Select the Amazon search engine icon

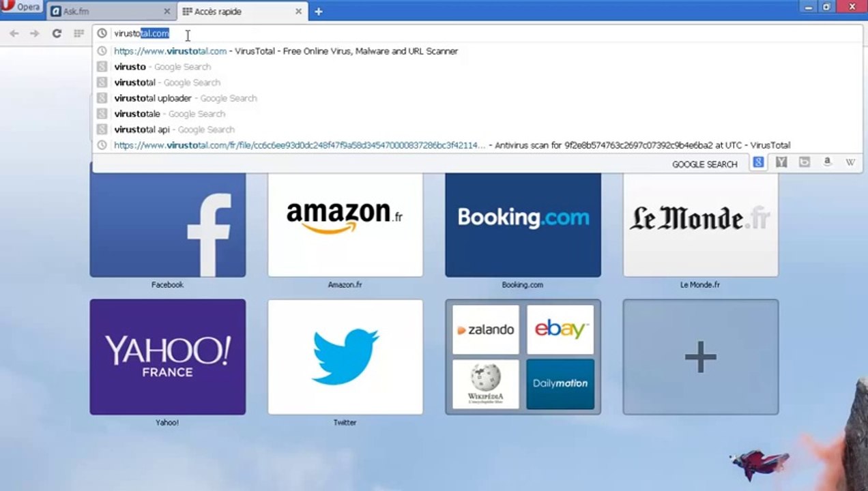click(x=827, y=163)
